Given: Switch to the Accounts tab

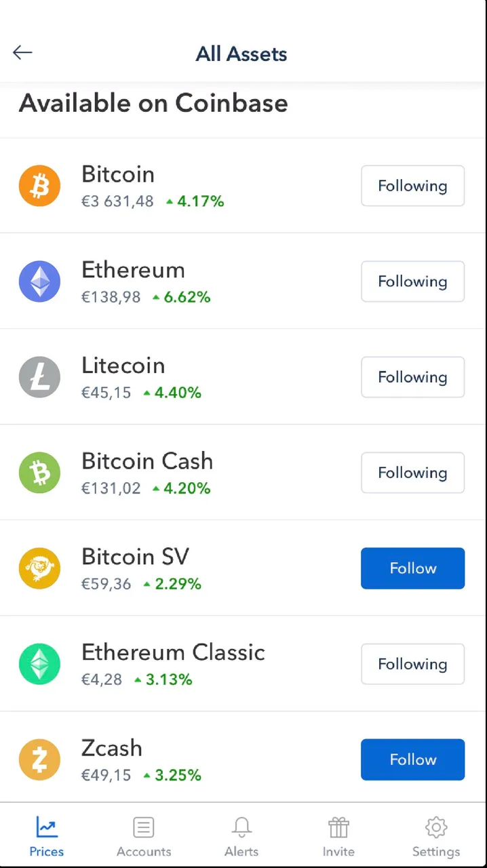Looking at the screenshot, I should point(144,837).
